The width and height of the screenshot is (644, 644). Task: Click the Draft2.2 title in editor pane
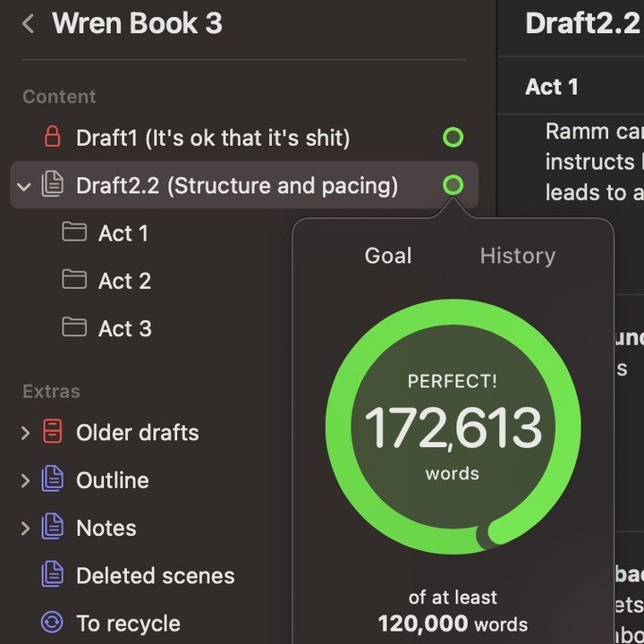(x=582, y=23)
